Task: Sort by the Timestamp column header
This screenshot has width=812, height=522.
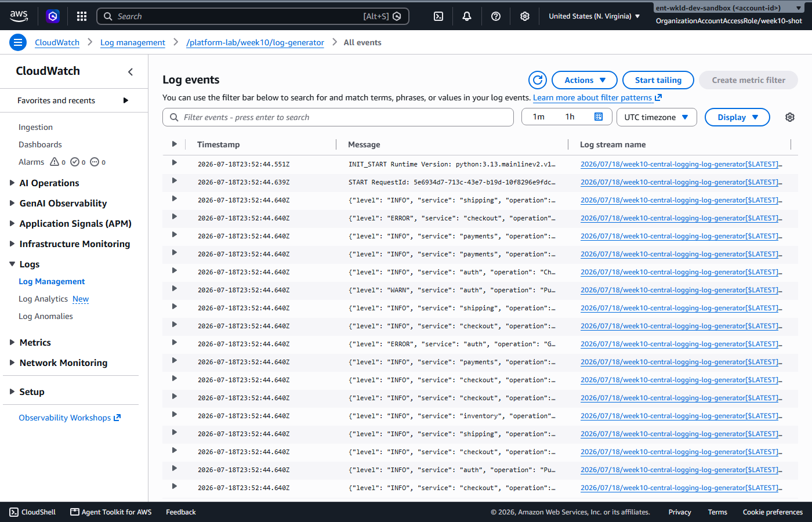Action: point(218,144)
